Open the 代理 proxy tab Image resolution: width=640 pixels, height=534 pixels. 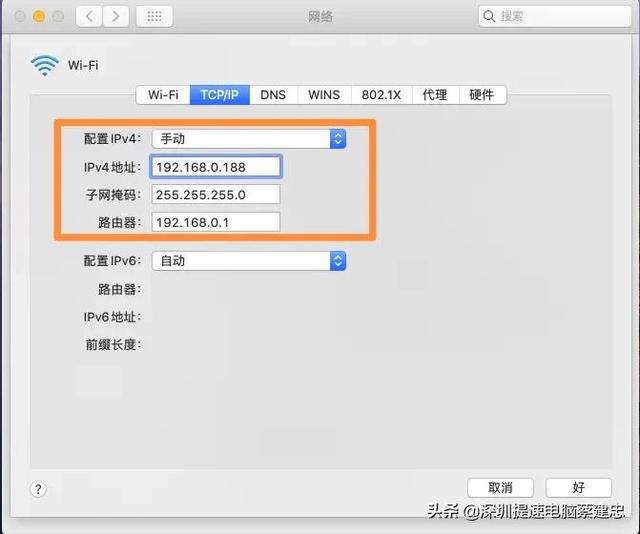tap(435, 95)
